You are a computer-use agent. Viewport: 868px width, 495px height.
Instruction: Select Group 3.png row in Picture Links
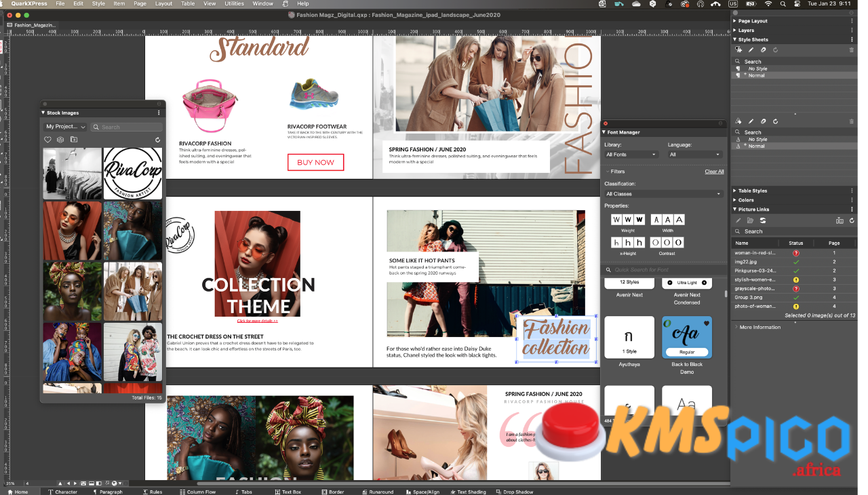pyautogui.click(x=793, y=297)
